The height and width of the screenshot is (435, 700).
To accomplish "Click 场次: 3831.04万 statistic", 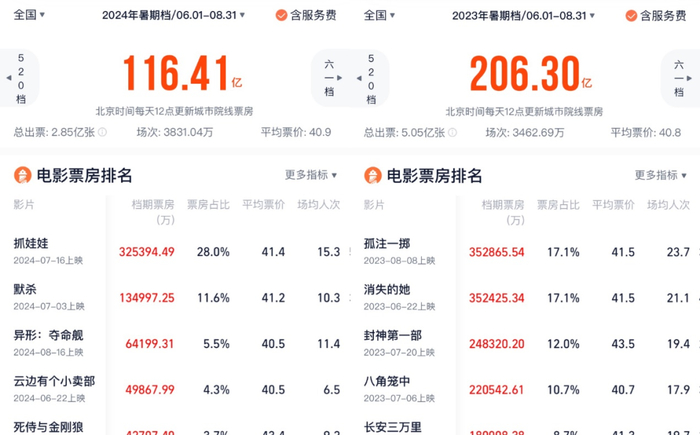I will (175, 132).
